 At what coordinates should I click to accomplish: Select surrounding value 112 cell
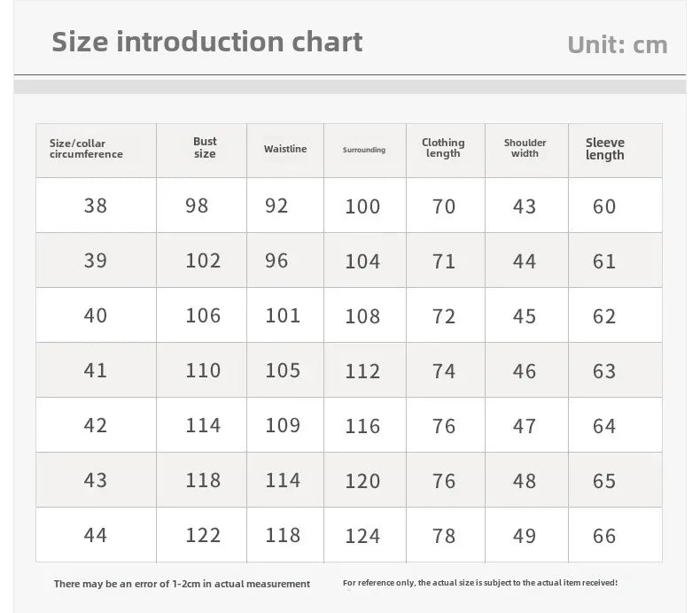[x=365, y=370]
